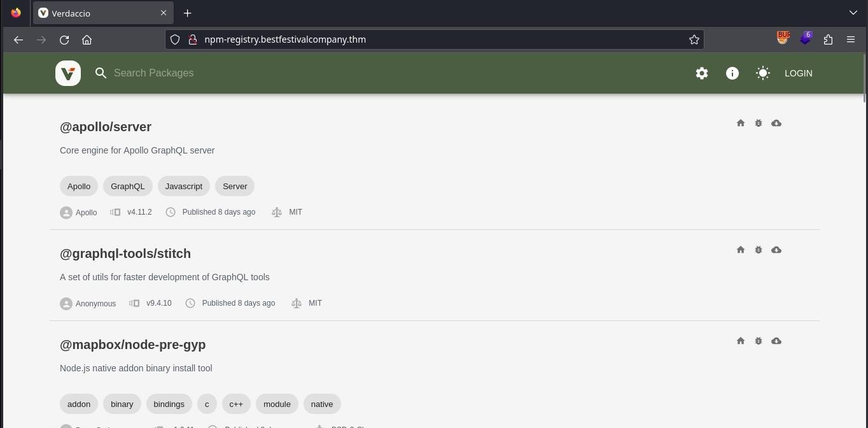The width and height of the screenshot is (868, 428).
Task: Click the Verdaccio logo in header
Action: [68, 73]
